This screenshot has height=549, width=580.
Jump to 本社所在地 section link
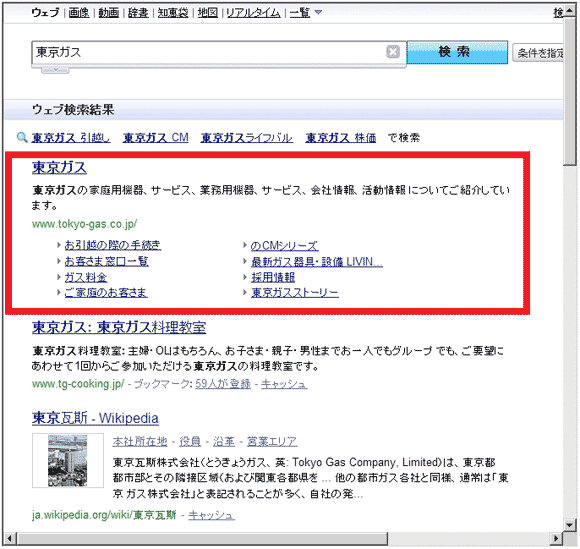tap(140, 441)
